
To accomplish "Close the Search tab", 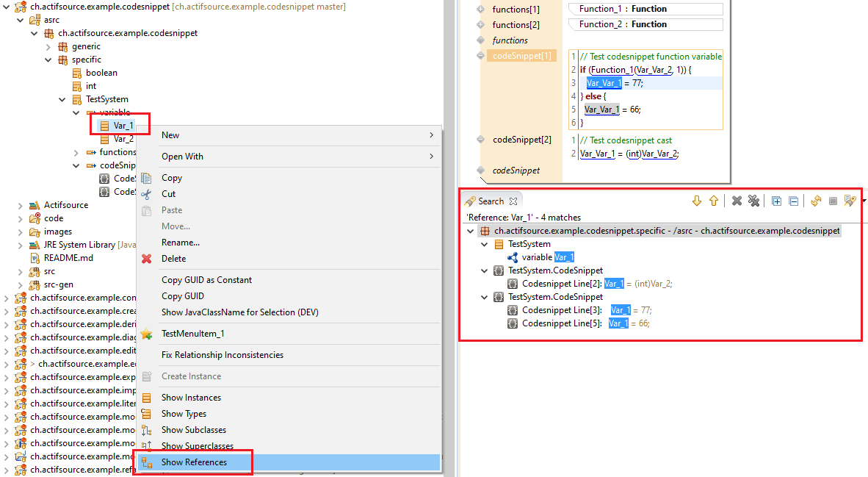I will pyautogui.click(x=513, y=201).
